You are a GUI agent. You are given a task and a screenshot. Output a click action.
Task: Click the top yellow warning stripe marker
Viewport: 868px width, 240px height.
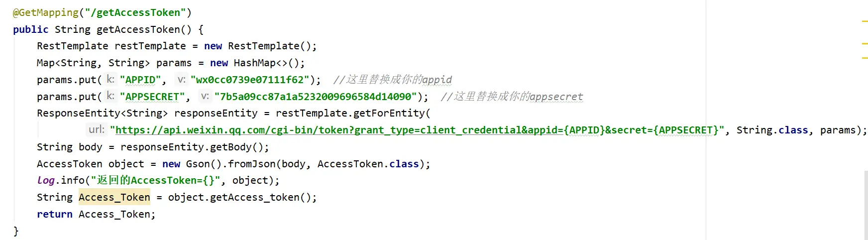point(865,21)
